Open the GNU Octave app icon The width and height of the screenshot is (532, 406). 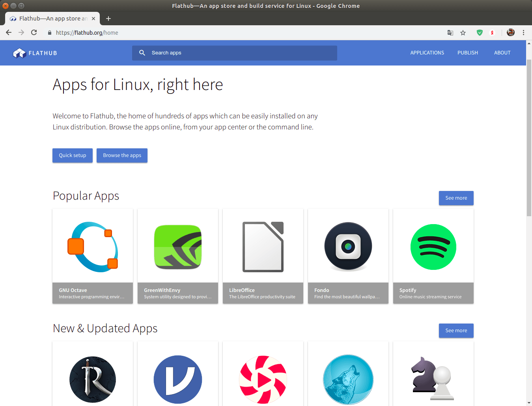(93, 247)
